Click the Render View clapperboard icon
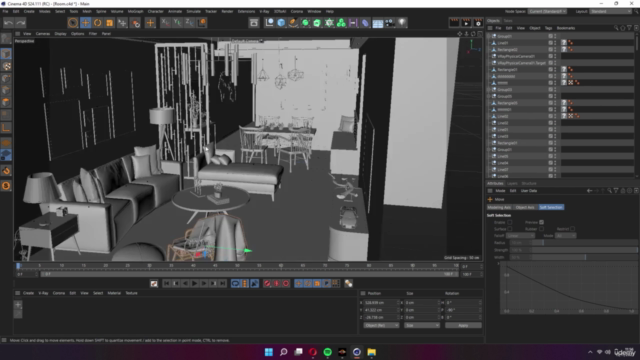640x360 pixels. coord(454,23)
